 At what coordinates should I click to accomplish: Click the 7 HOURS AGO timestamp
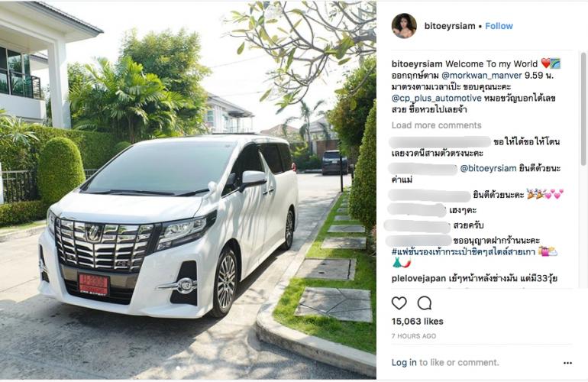coord(414,336)
